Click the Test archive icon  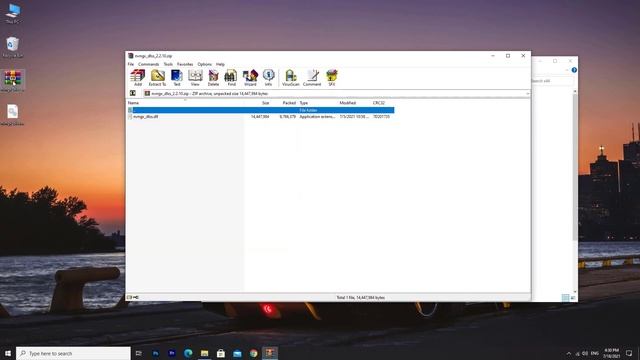click(177, 78)
